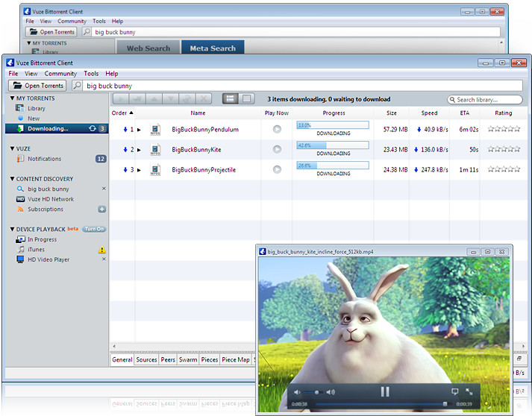Adjust the video volume slider
Viewport: 532px width, 416px height.
tap(313, 392)
